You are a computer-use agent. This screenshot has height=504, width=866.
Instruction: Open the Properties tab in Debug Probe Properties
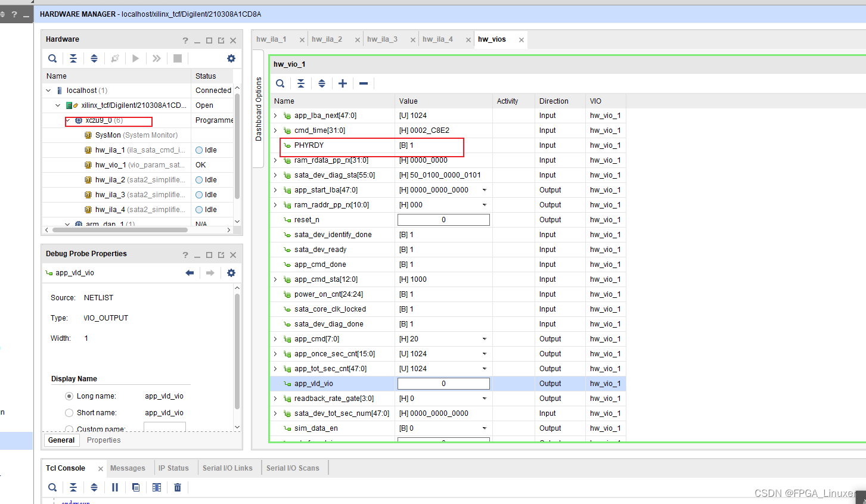103,440
